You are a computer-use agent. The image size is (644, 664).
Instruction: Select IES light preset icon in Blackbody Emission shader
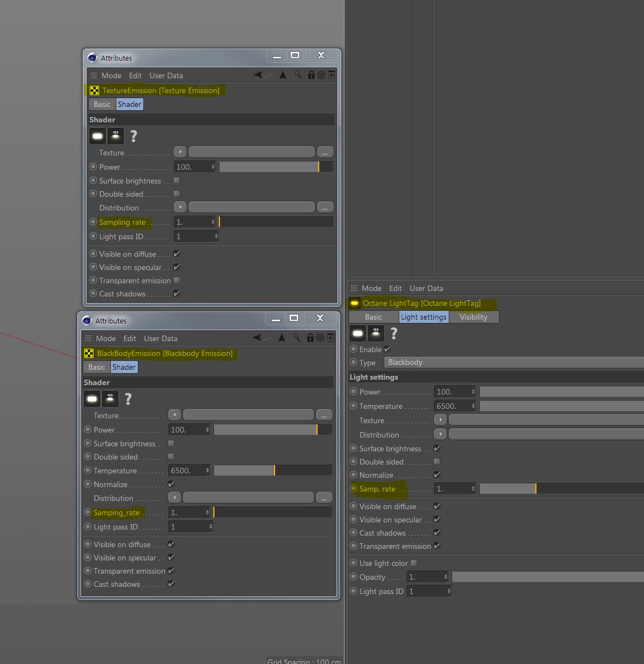coord(110,398)
